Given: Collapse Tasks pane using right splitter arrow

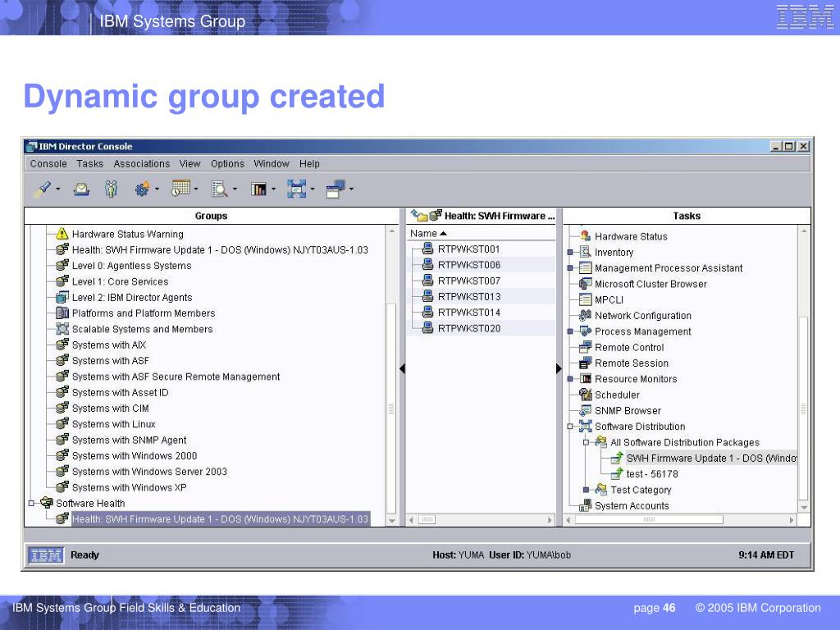Looking at the screenshot, I should click(x=559, y=368).
